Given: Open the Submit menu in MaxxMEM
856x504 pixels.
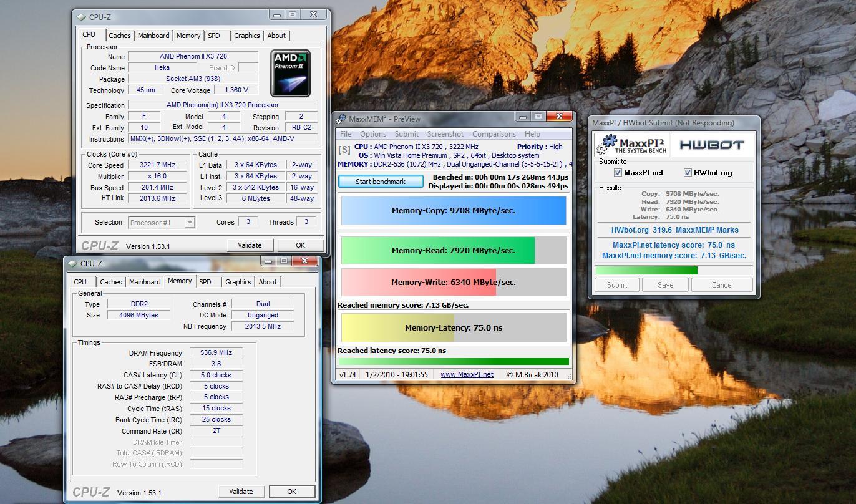Looking at the screenshot, I should [406, 134].
